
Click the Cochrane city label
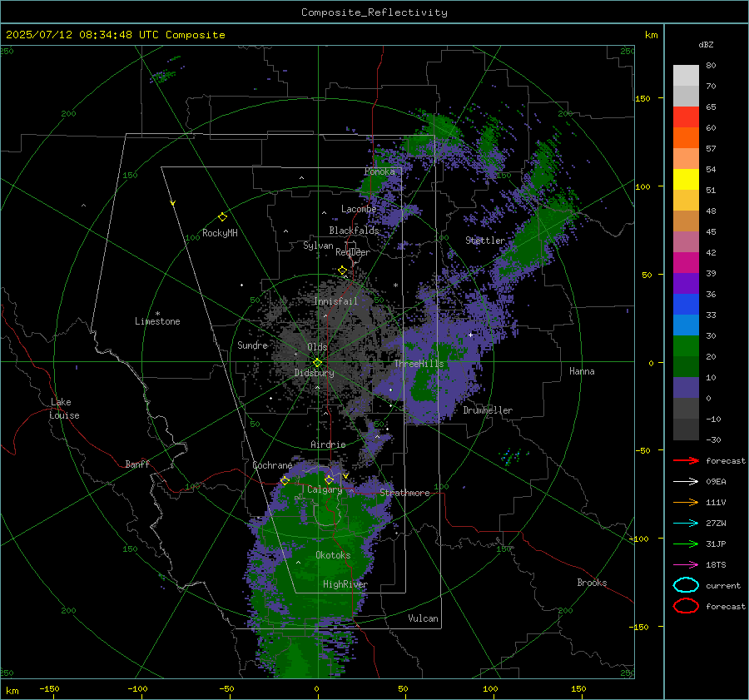point(272,465)
